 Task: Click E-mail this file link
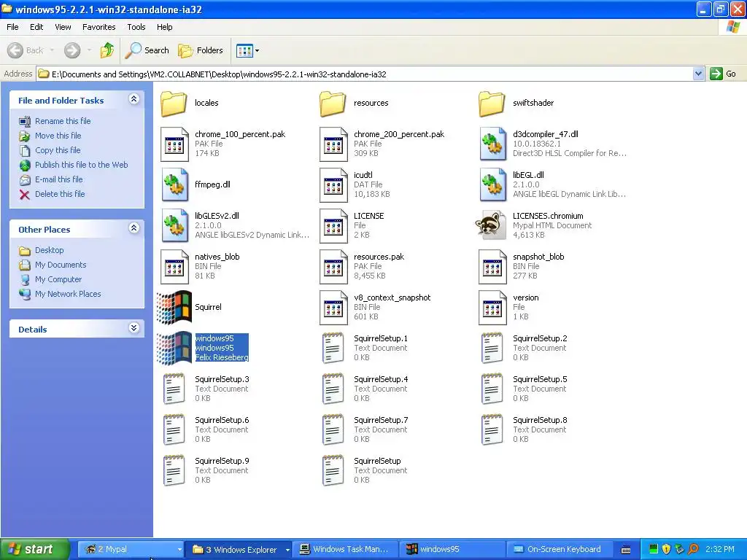click(58, 179)
